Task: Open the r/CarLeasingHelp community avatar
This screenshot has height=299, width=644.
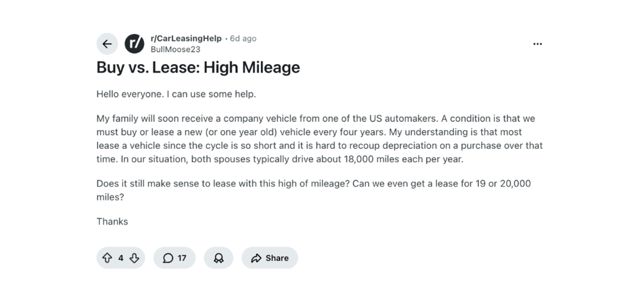Action: click(x=135, y=43)
